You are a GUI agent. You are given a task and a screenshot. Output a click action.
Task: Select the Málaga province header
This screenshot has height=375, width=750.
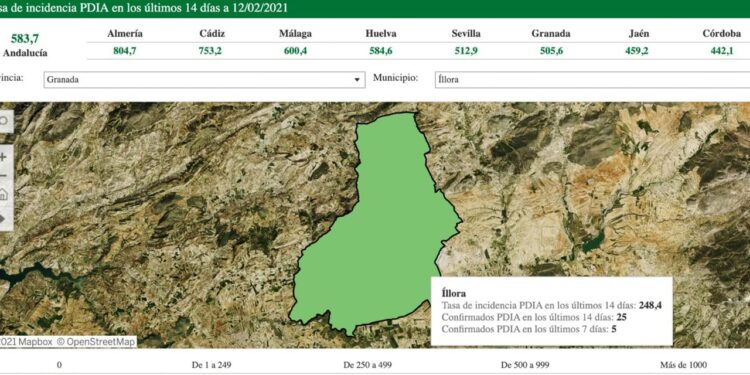point(295,34)
